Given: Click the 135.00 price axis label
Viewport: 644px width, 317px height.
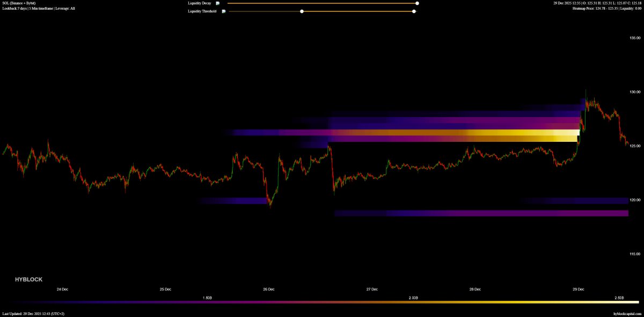Looking at the screenshot, I should [x=635, y=38].
